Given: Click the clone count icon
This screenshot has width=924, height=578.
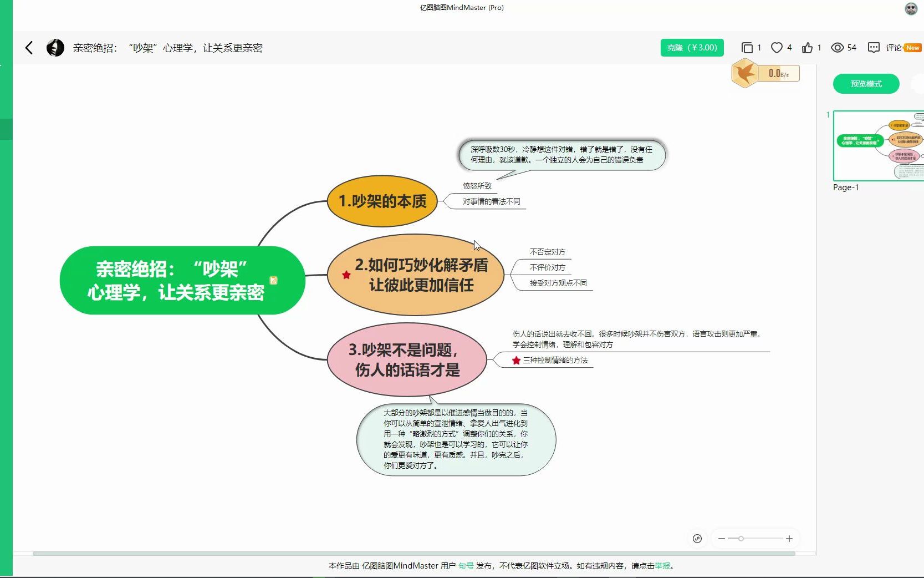Looking at the screenshot, I should [x=748, y=48].
